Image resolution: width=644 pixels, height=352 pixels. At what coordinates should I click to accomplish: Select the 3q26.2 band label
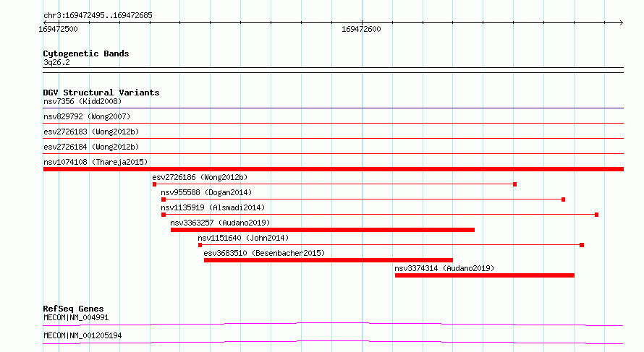56,62
